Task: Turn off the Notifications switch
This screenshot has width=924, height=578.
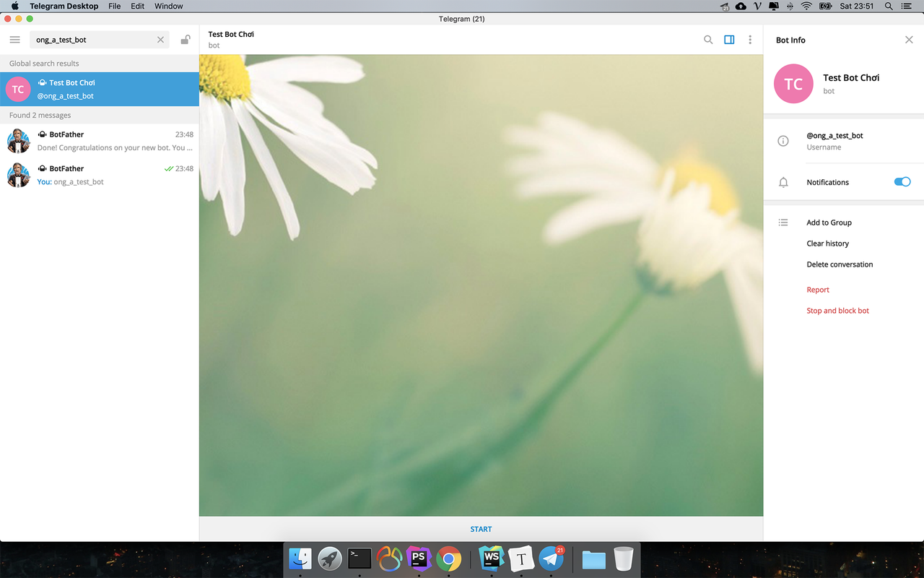Action: [x=902, y=182]
